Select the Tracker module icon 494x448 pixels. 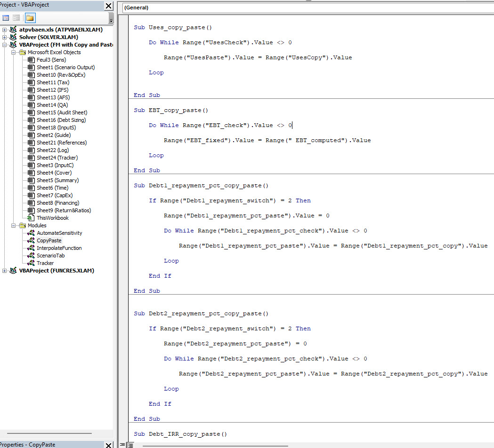click(31, 263)
